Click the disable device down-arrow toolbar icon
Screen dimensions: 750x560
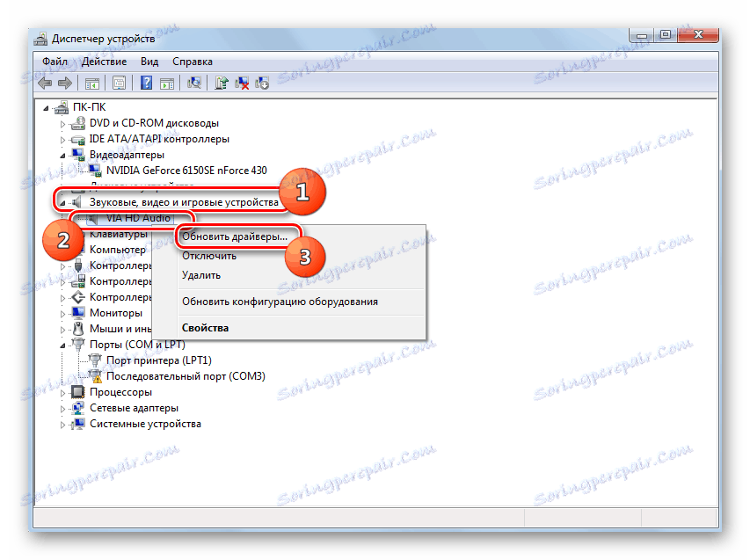tap(262, 84)
